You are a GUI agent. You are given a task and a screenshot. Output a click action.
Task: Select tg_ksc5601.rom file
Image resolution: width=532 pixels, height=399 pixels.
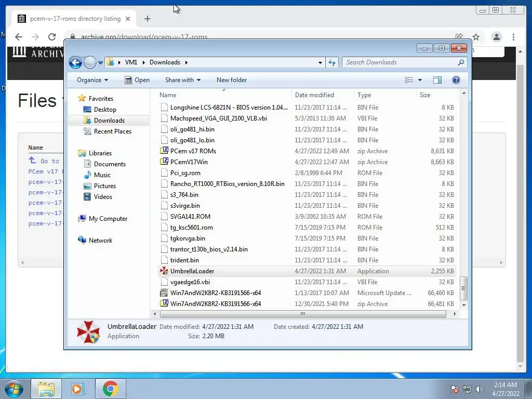click(192, 228)
